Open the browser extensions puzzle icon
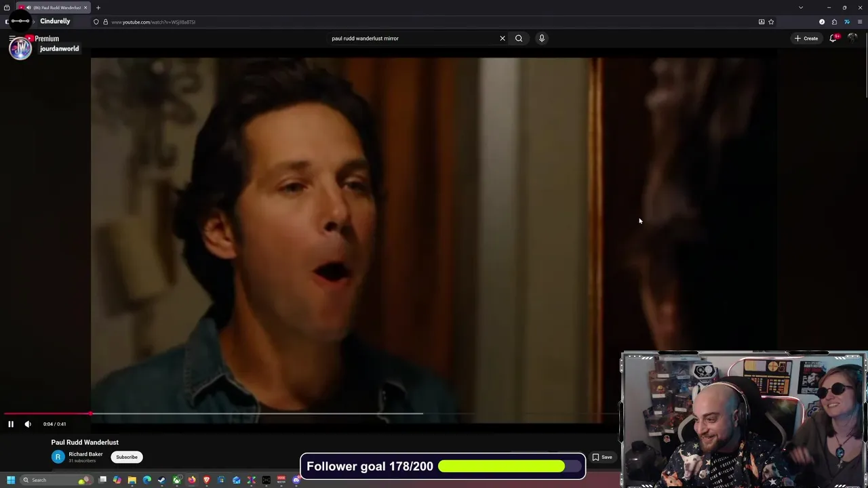Viewport: 868px width, 488px height. [x=834, y=22]
